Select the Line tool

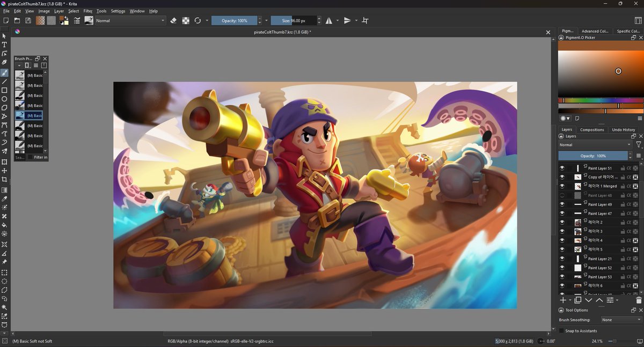(4, 82)
